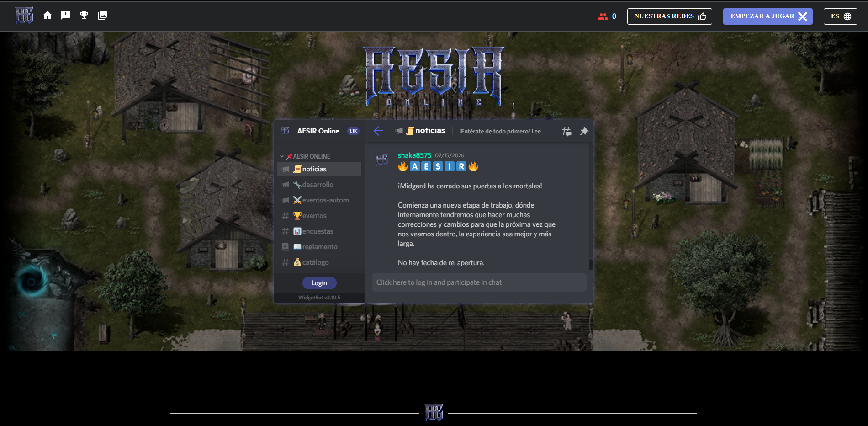The image size is (868, 426).
Task: Open the ES language selector
Action: click(840, 16)
